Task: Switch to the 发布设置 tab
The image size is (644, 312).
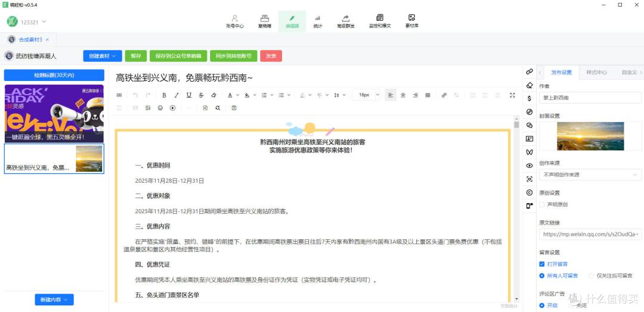Action: [561, 72]
